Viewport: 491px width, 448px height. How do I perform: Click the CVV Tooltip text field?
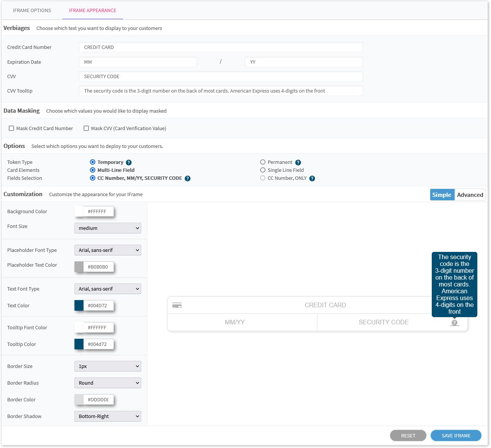tap(220, 91)
